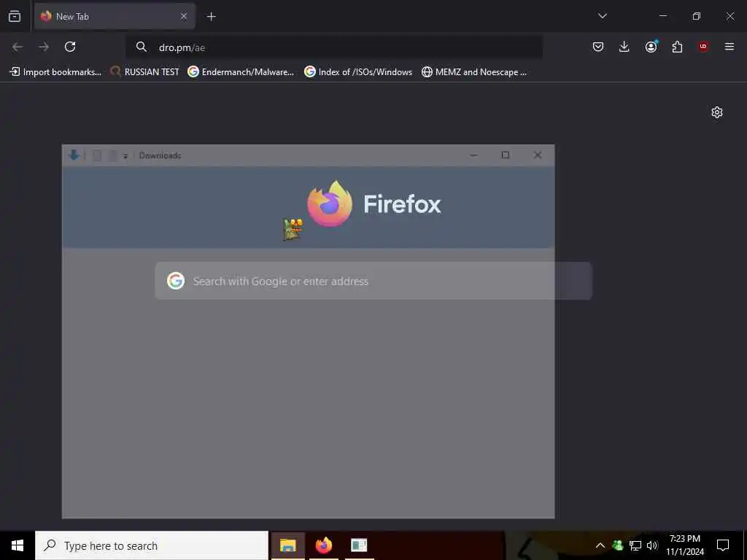Screen dimensions: 747x560
Task: Open File Explorer from the taskbar
Action: click(287, 545)
